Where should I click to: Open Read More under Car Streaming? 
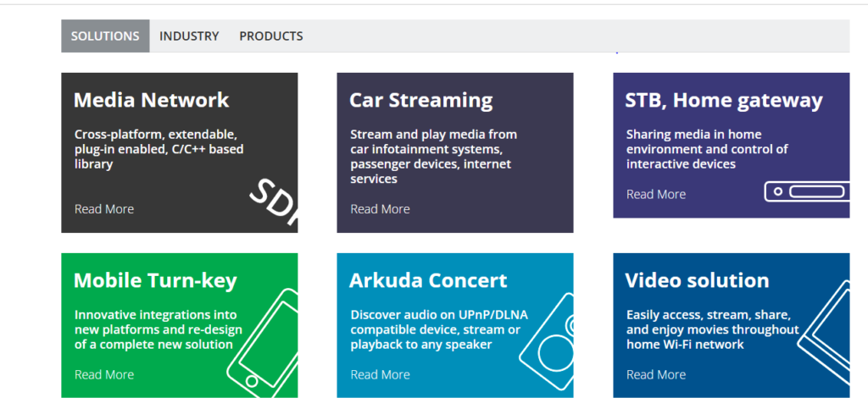pos(380,209)
